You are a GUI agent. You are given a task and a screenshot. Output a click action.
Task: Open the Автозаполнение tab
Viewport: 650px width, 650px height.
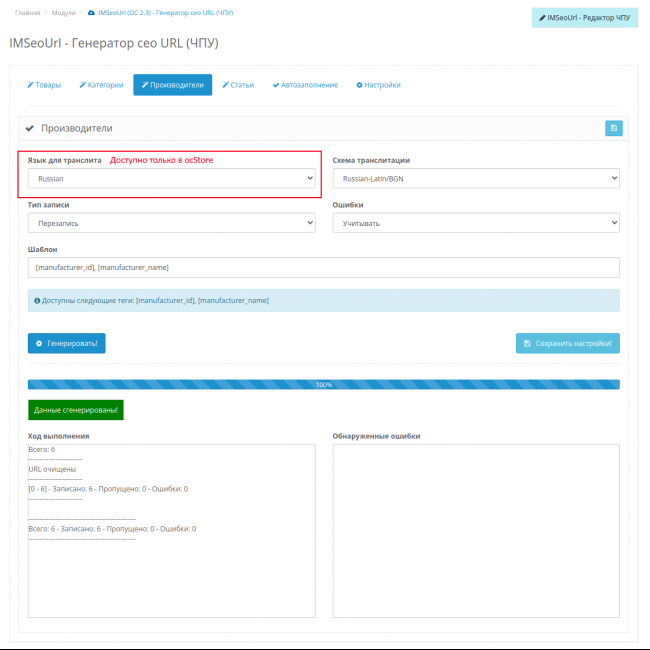(305, 85)
